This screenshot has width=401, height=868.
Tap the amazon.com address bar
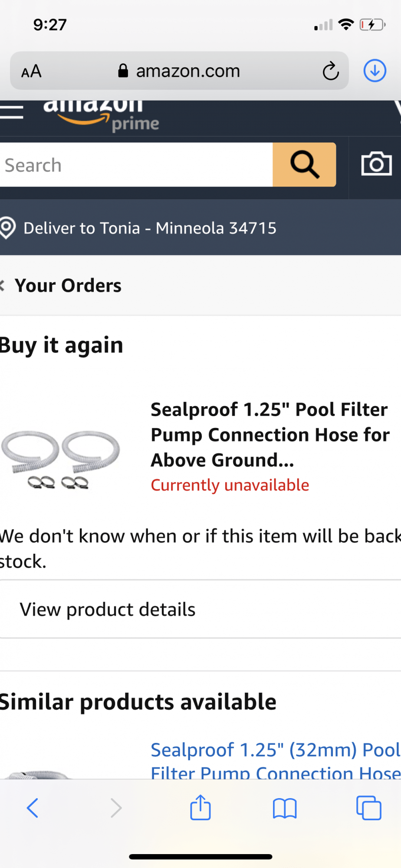(179, 71)
